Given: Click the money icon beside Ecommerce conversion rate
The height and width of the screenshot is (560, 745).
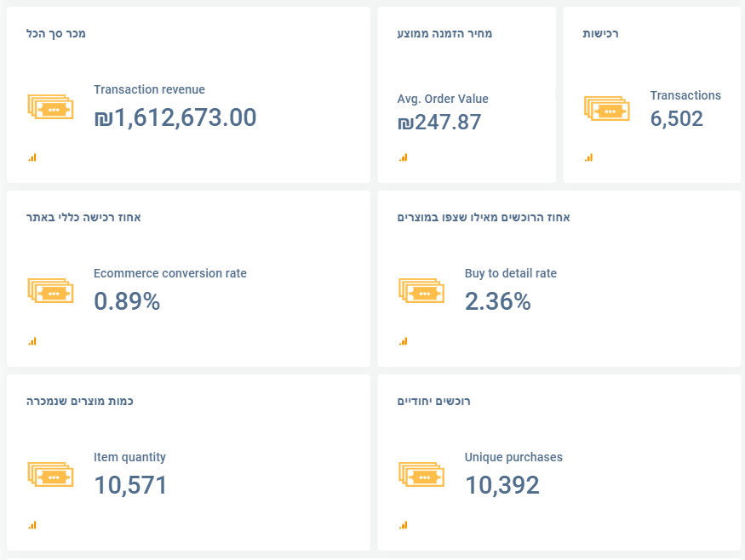Looking at the screenshot, I should (51, 291).
